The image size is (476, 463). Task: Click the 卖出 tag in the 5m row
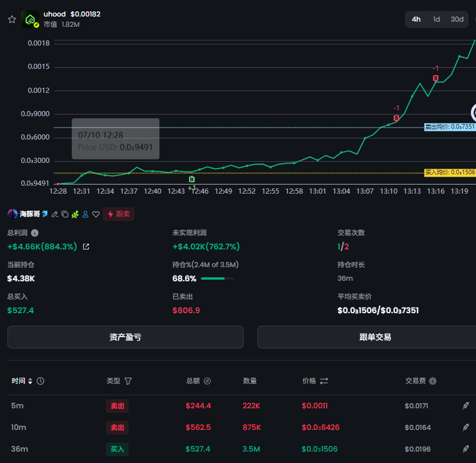pos(117,406)
